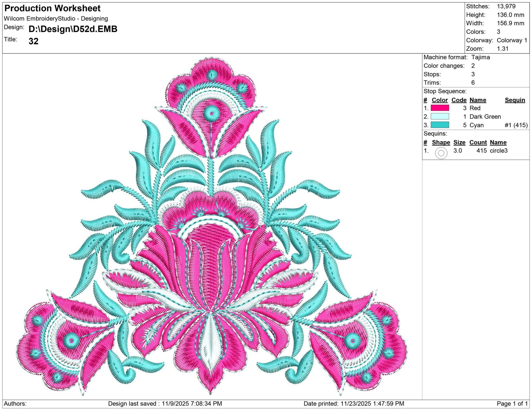Click the circle3 sequin shape icon
This screenshot has width=532, height=409.
pyautogui.click(x=441, y=153)
